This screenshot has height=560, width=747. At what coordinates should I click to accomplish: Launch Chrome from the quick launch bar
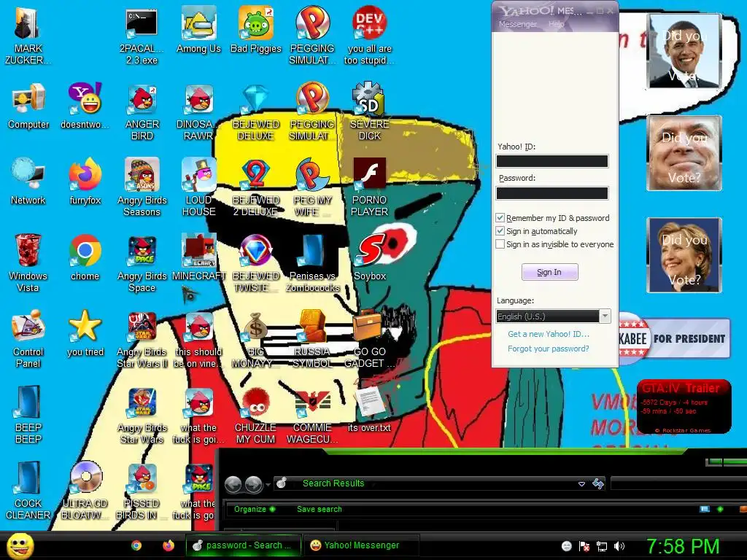pos(136,545)
